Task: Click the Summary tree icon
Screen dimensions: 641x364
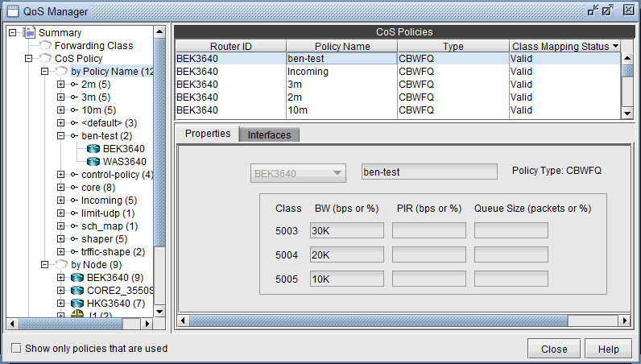Action: click(30, 33)
